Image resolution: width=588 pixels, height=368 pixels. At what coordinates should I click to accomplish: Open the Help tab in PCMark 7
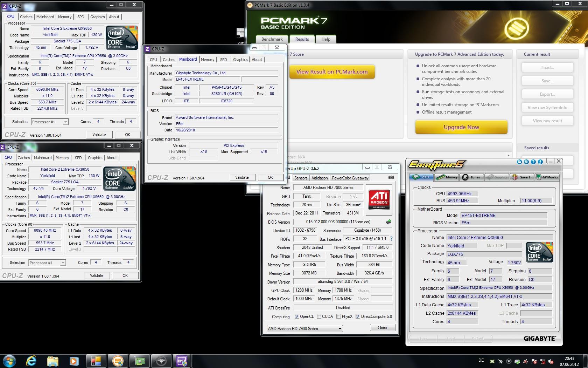pyautogui.click(x=326, y=39)
